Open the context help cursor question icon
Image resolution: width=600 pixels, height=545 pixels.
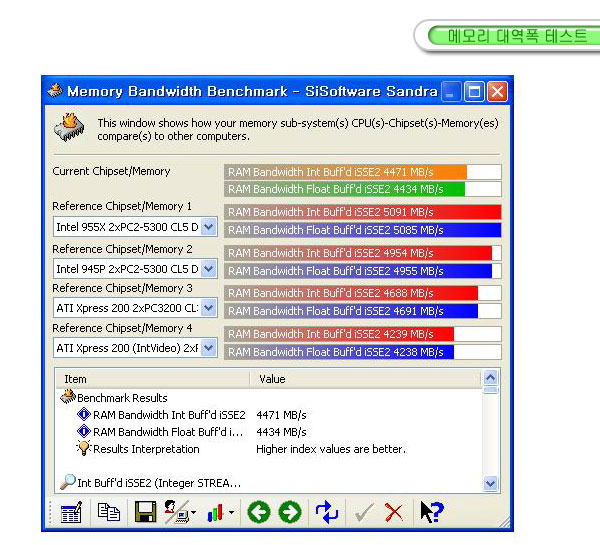(x=432, y=512)
